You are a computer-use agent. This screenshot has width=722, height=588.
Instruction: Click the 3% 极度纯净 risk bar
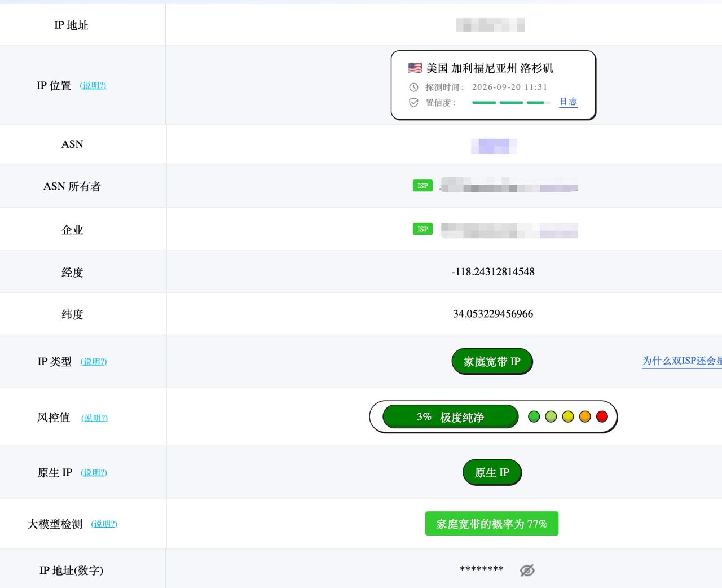[x=450, y=417]
